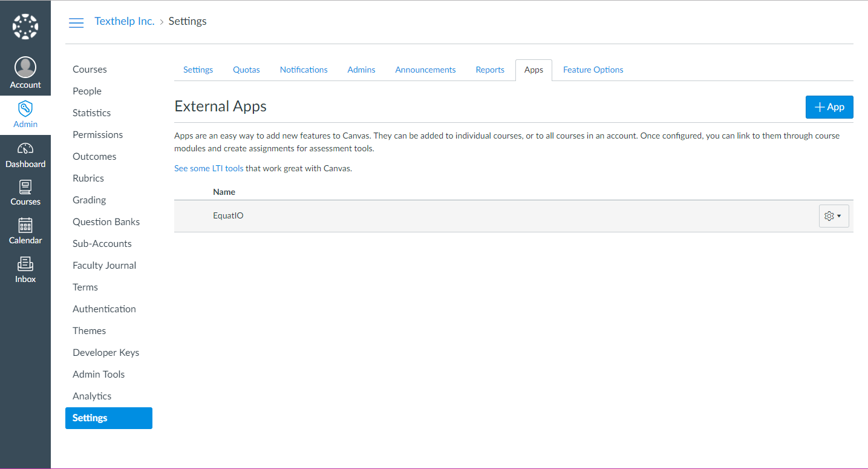Open the Canvas logo home link

25,27
